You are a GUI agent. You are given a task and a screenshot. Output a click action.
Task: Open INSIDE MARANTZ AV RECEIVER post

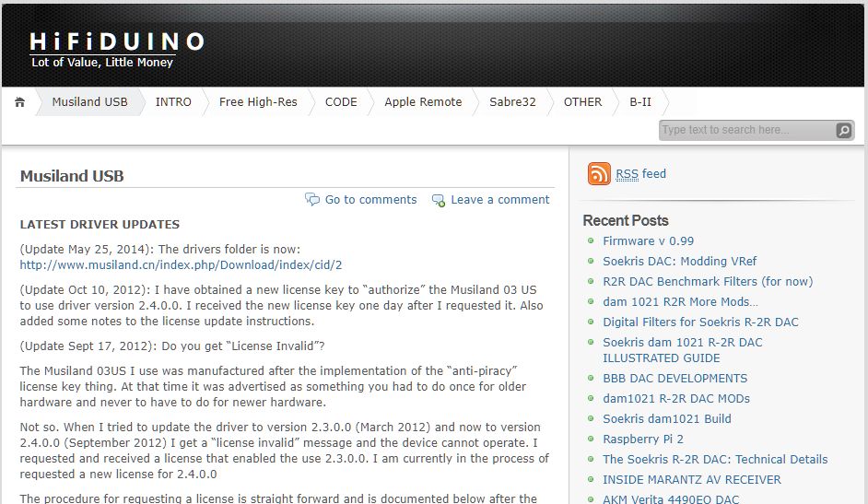click(691, 480)
